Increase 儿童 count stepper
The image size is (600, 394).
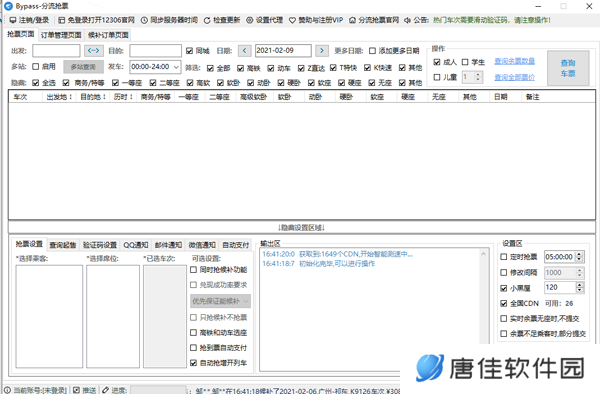[478, 75]
